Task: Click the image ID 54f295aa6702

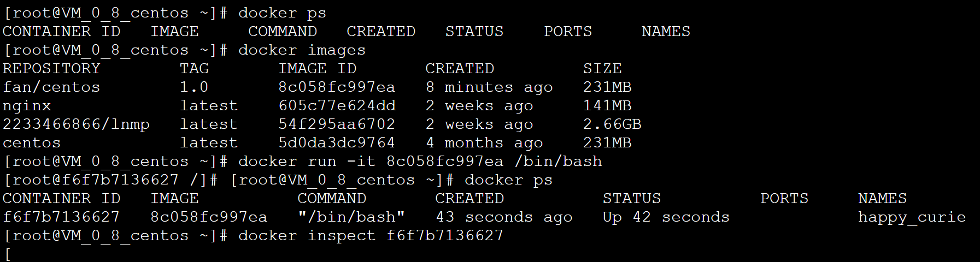Action: 337,124
